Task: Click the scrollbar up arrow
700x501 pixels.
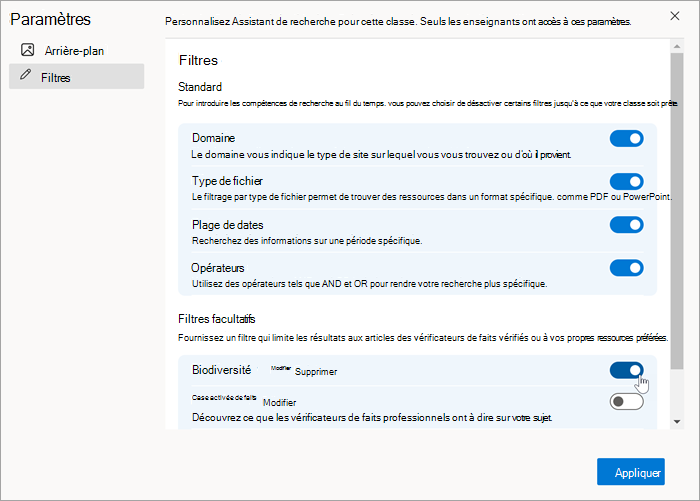Action: [677, 46]
